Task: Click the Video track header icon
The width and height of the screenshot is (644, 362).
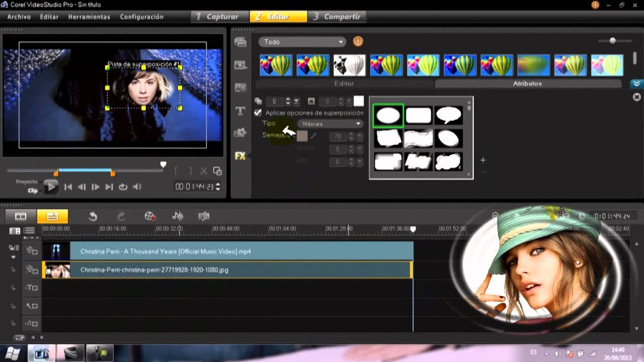Action: point(32,250)
